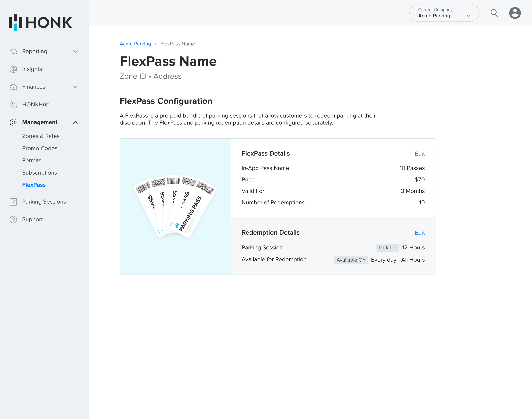Edit the Redemption Details section

420,233
